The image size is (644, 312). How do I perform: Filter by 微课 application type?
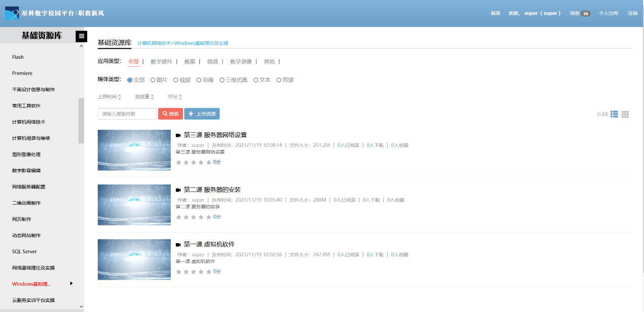[x=212, y=62]
